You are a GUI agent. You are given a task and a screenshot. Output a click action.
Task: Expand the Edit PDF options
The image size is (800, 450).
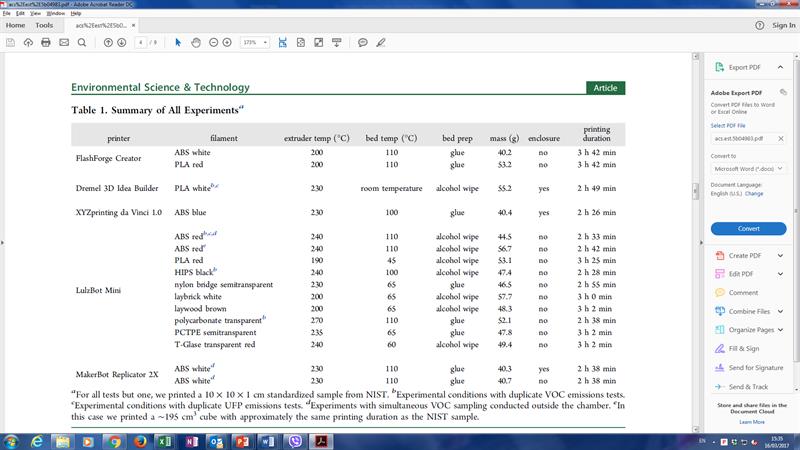coord(780,274)
